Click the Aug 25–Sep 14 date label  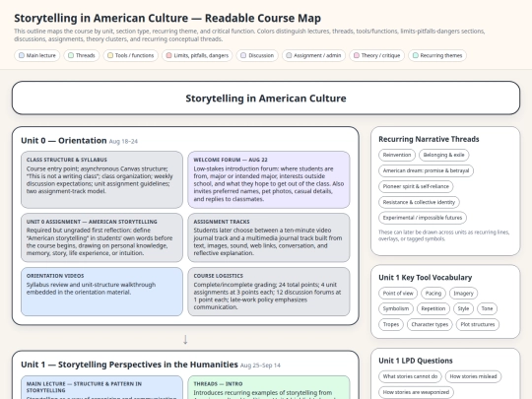pos(260,366)
